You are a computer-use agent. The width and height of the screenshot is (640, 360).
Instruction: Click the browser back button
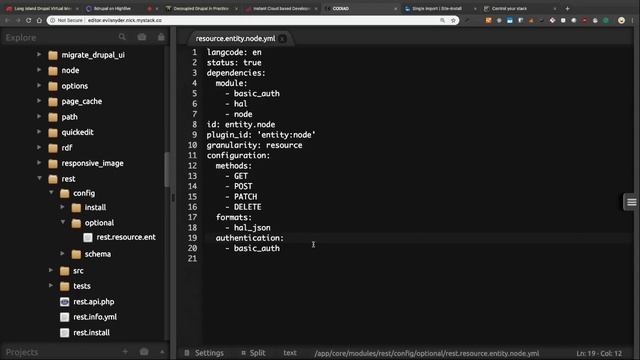(x=7, y=20)
